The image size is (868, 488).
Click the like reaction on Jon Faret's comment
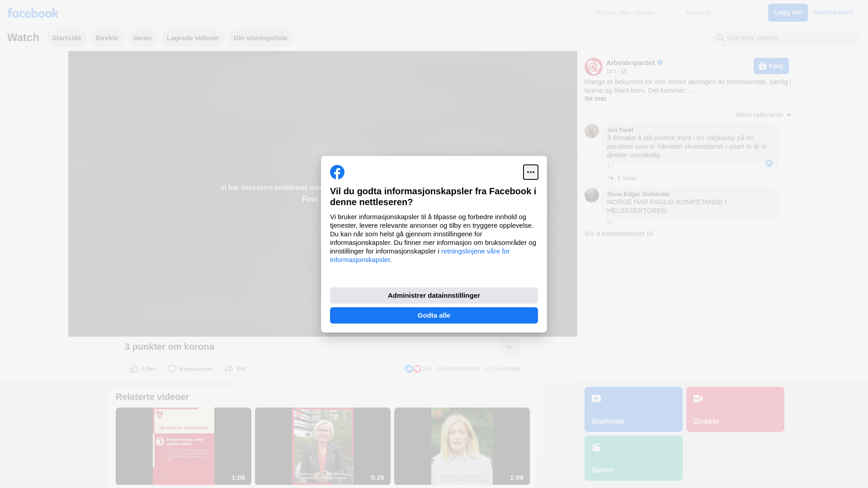(x=772, y=163)
